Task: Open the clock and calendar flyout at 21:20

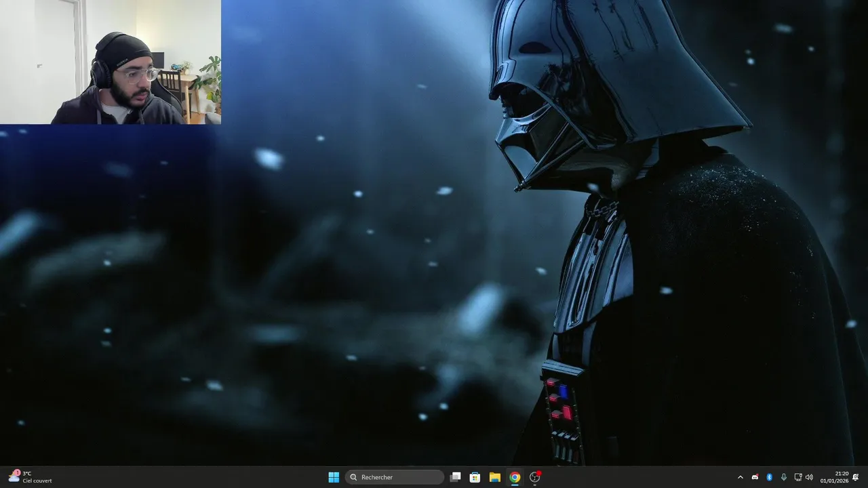Action: pyautogui.click(x=835, y=477)
